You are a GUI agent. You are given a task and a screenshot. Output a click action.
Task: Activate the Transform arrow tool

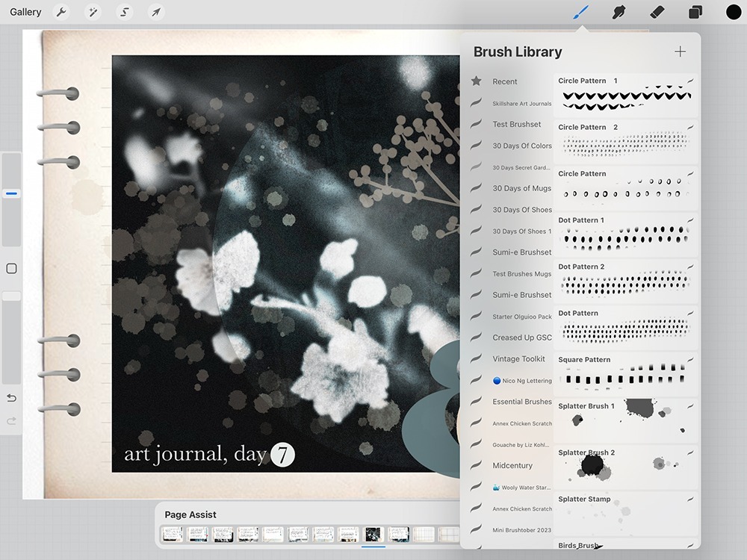(156, 12)
